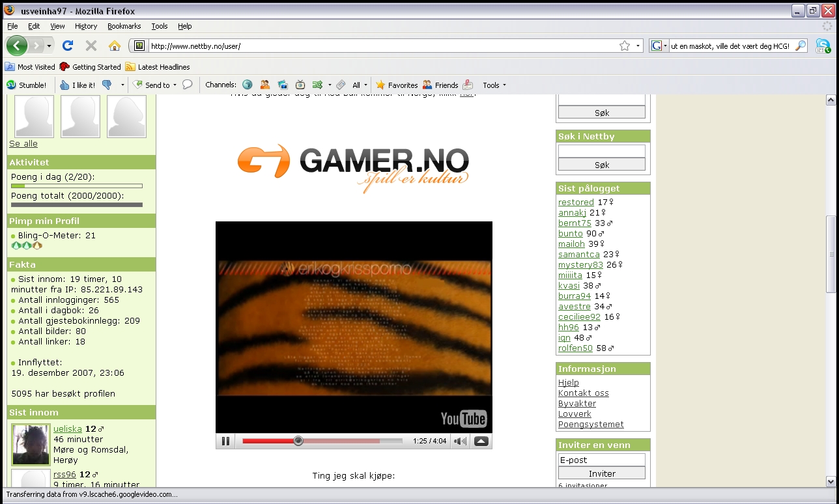Image resolution: width=839 pixels, height=504 pixels.
Task: Click the forward navigation arrow
Action: coord(36,46)
